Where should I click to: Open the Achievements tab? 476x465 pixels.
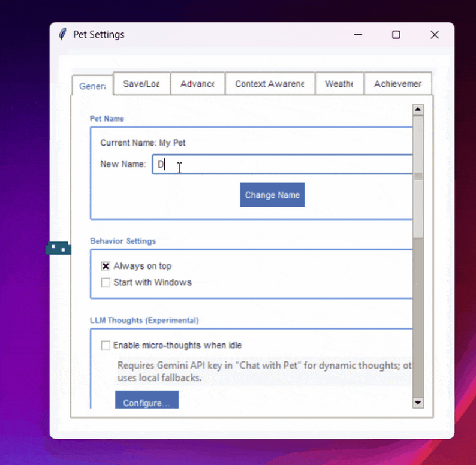(397, 84)
